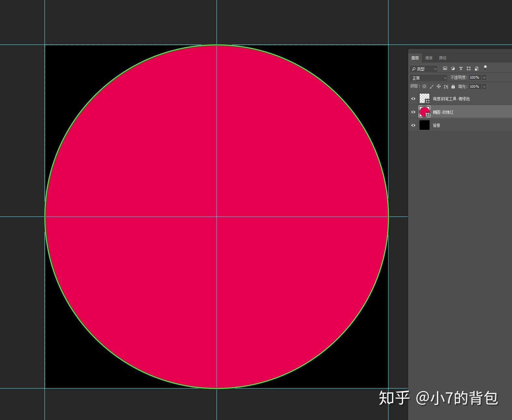Screen dimensions: 512x420
Task: Select the 背景 layer thumbnail
Action: (425, 125)
